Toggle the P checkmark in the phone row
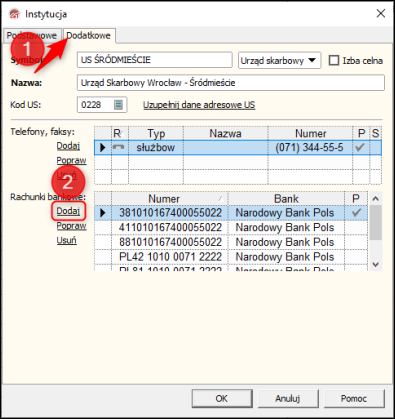The image size is (395, 419). (x=360, y=147)
